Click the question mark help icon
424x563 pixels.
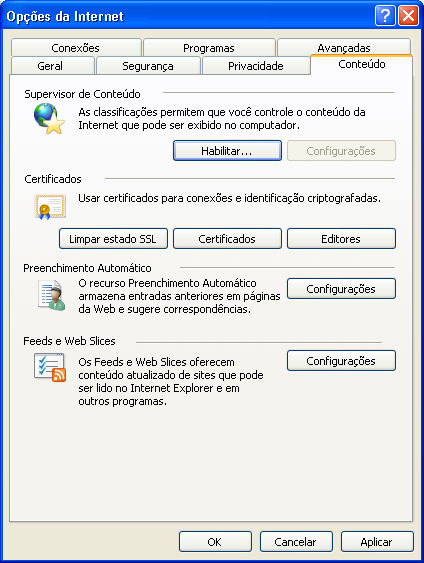[385, 16]
